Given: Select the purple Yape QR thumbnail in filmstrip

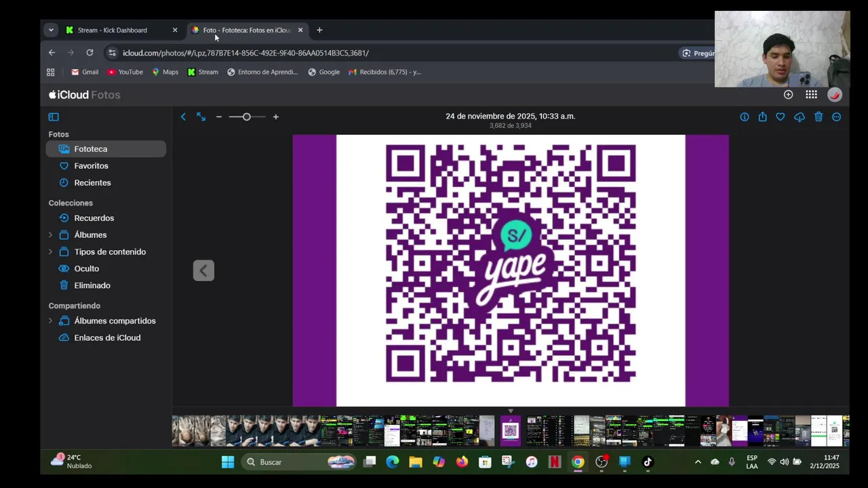Looking at the screenshot, I should [511, 430].
